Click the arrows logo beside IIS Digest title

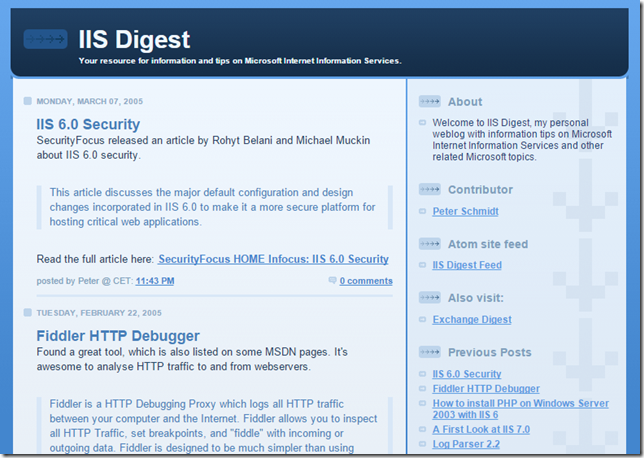point(45,39)
